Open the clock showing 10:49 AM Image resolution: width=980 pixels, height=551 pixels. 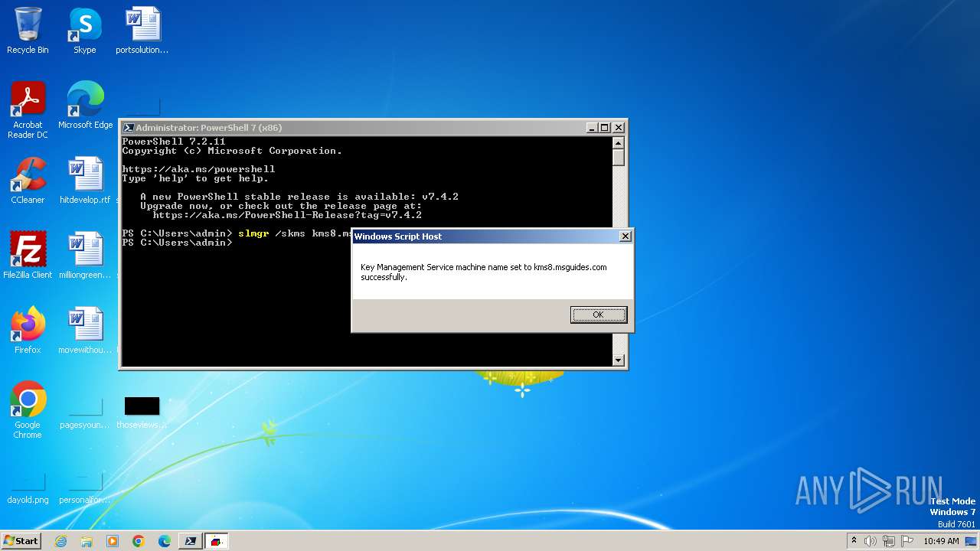click(x=941, y=541)
